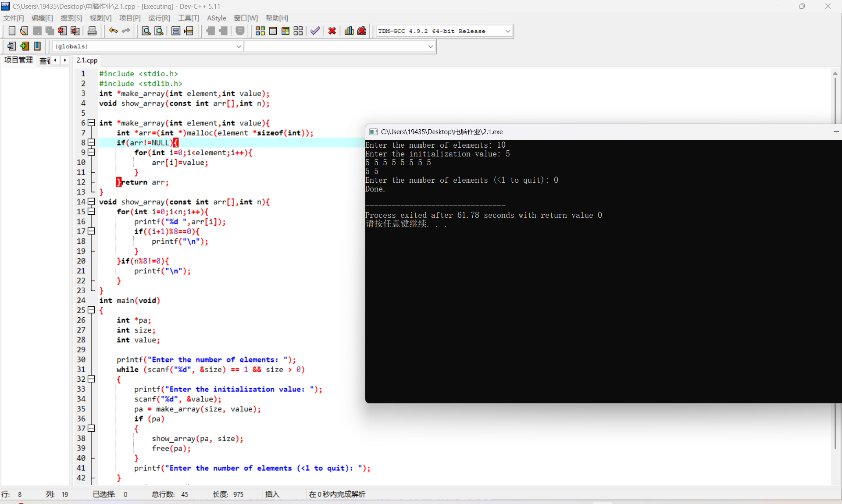This screenshot has width=842, height=504.
Task: Collapse the fold box at line 14
Action: pos(91,202)
